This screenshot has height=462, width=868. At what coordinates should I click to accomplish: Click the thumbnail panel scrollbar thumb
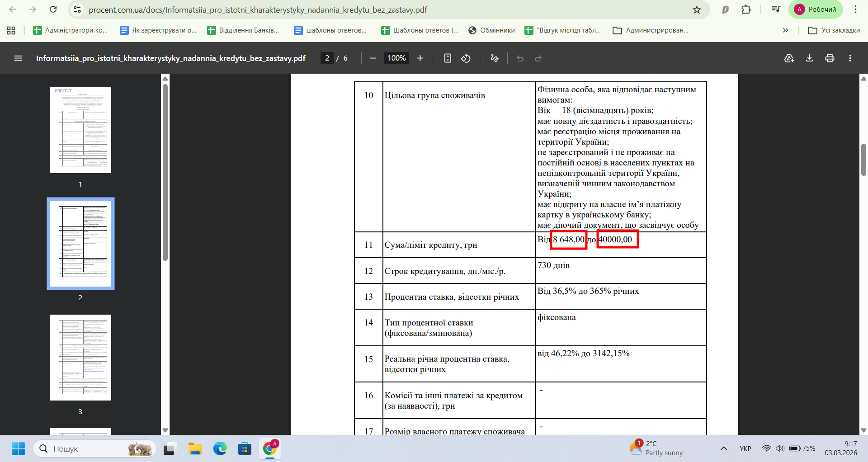coord(165,172)
